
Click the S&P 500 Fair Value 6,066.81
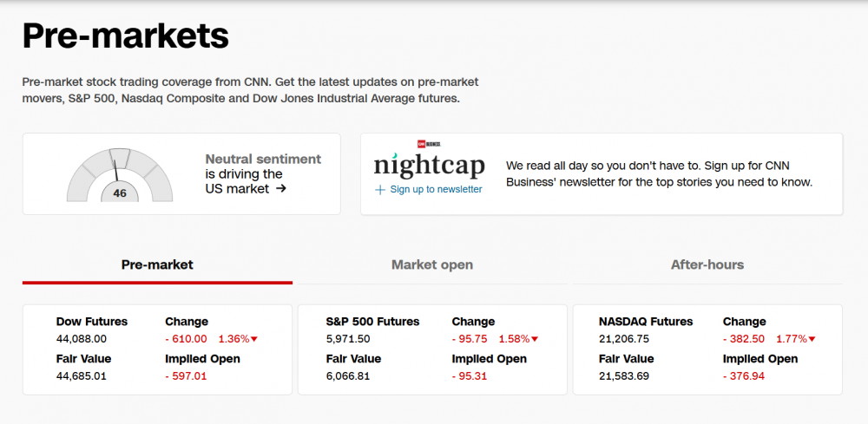click(348, 375)
